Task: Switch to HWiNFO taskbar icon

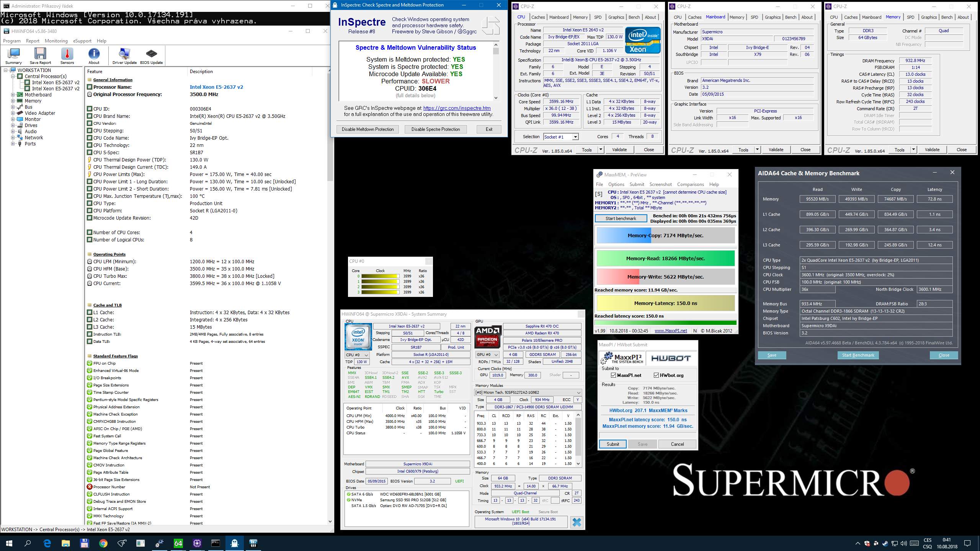Action: (x=253, y=543)
